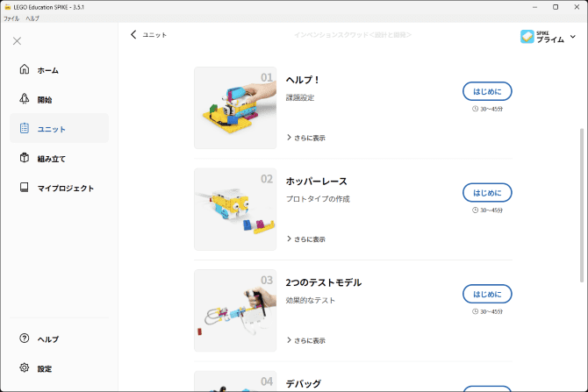The height and width of the screenshot is (392, 588).
Task: Open the ファイル menu
Action: (11, 18)
